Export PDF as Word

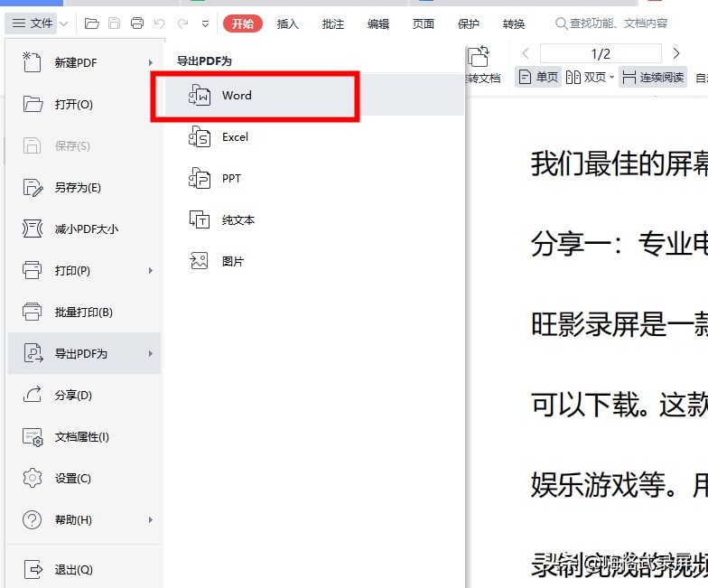click(x=314, y=96)
